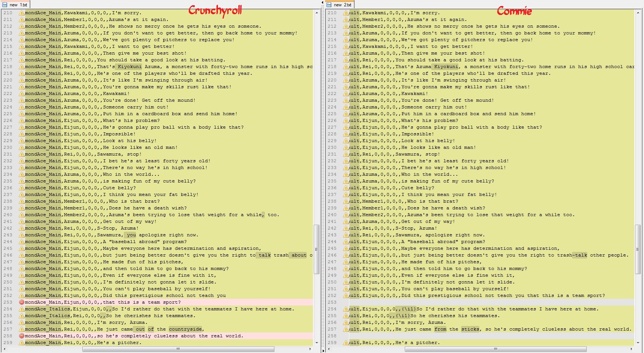Click warning icon on 'Azuma Kiyokuni' line 218 in new 2.txt

346,67
